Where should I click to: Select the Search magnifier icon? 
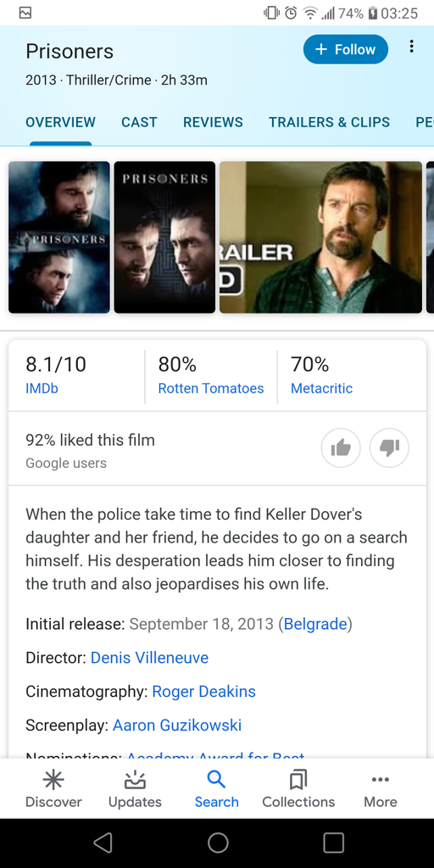[x=216, y=780]
